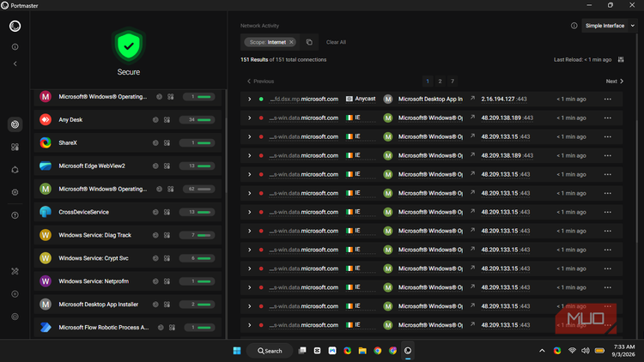The width and height of the screenshot is (644, 362).
Task: Select Windows Service: Diag Track
Action: pos(128,235)
